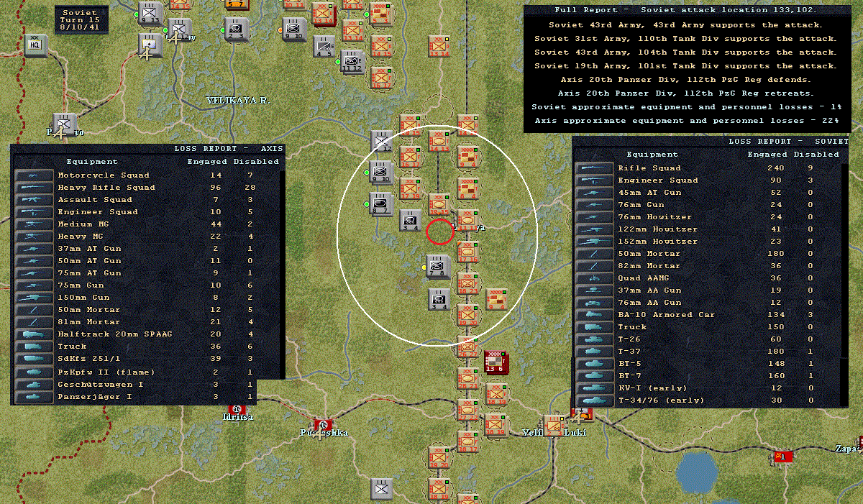
Task: Click the Full Report title bar
Action: click(x=686, y=10)
